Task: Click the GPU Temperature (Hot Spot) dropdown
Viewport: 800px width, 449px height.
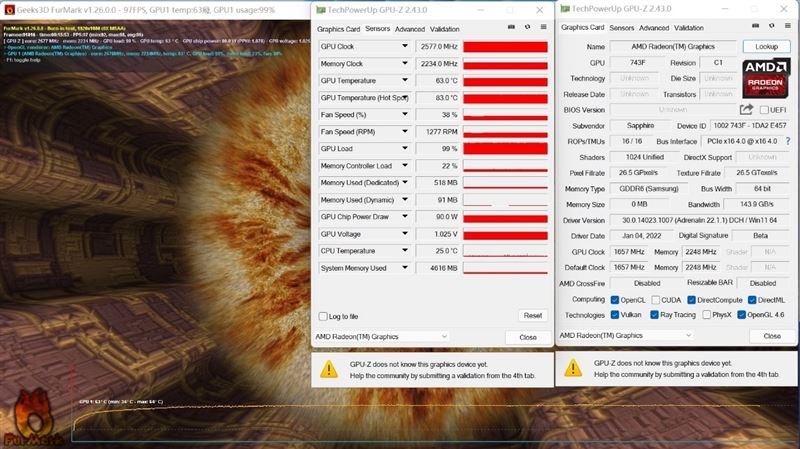Action: click(405, 97)
